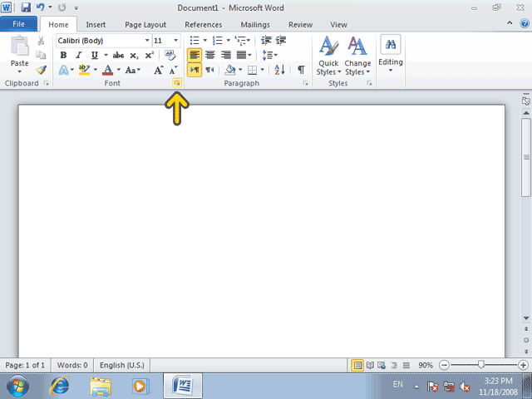Screen dimensions: 532x399
Task: Switch to the Page Layout tab
Action: tap(145, 25)
